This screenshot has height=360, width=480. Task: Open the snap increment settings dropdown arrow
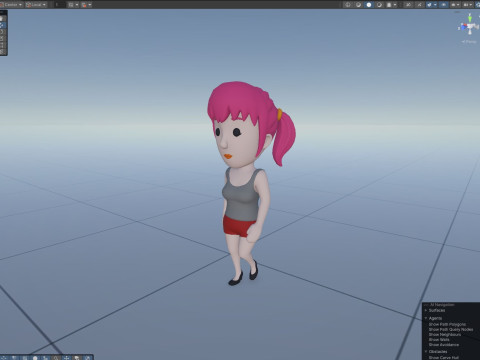[90, 5]
